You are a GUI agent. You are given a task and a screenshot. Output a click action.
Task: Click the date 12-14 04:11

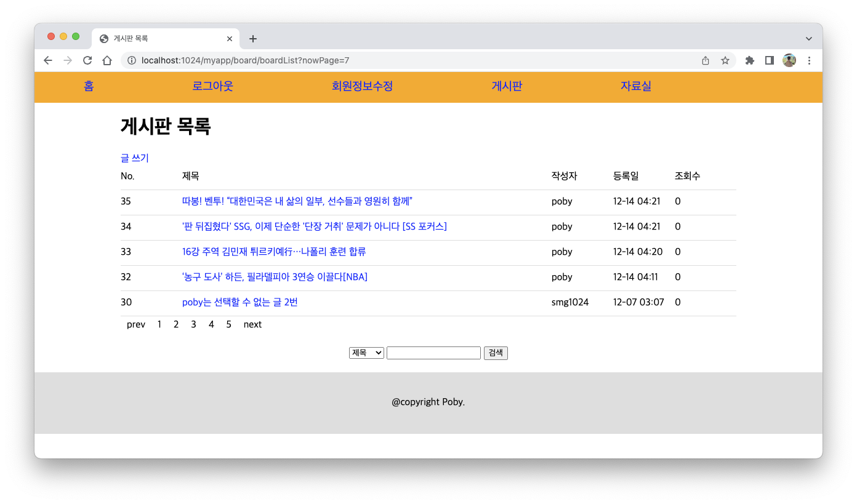pyautogui.click(x=635, y=277)
